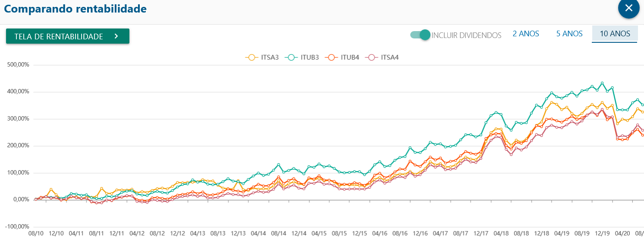Click the 12/10 x-axis date label
Viewport: 644px width, 238px height.
coord(56,233)
